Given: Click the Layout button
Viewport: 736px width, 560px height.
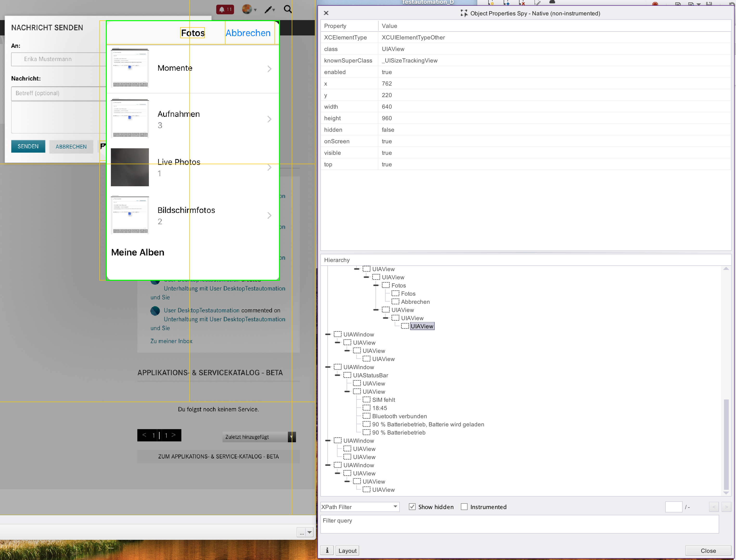Looking at the screenshot, I should [347, 550].
